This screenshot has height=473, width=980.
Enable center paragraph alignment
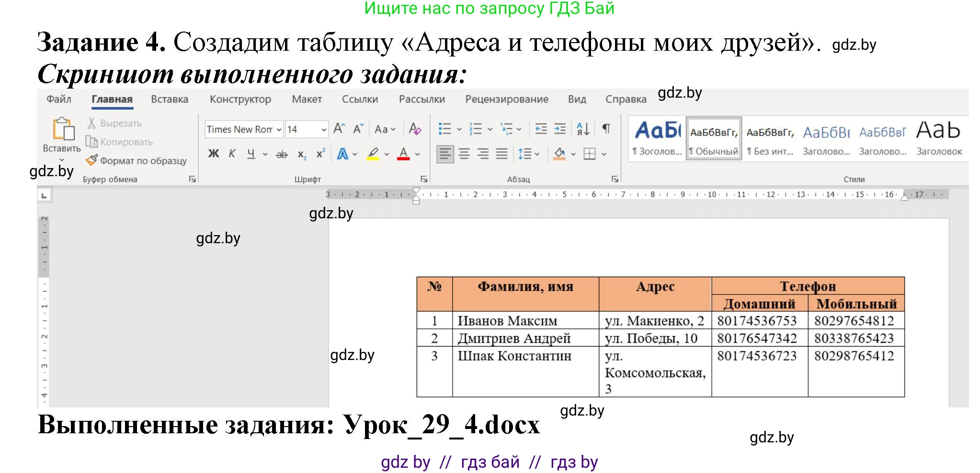(464, 154)
